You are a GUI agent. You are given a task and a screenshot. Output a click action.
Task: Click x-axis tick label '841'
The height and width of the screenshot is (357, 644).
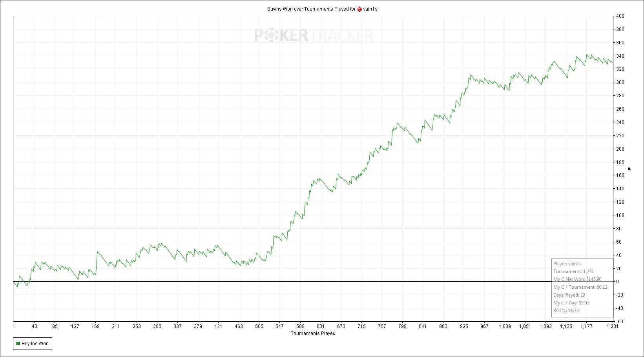423,326
